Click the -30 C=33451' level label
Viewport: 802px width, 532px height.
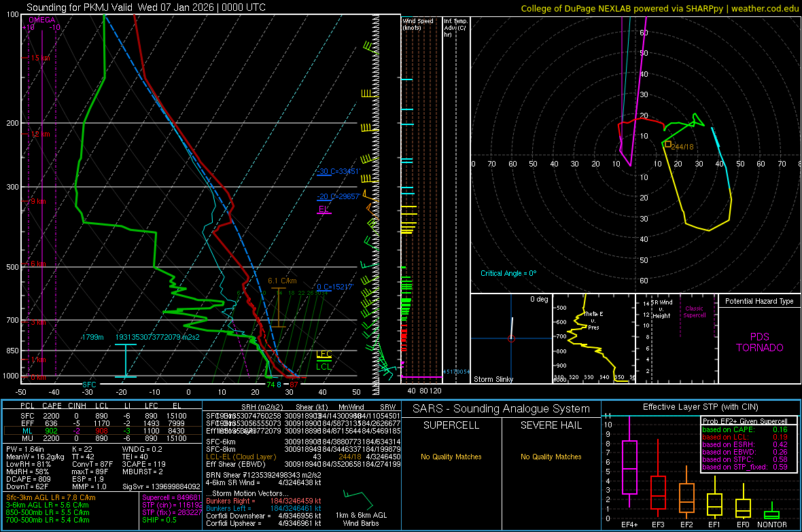[x=338, y=171]
